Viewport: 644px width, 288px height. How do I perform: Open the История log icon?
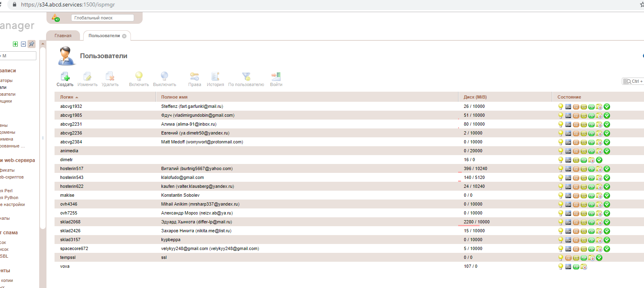coord(215,77)
